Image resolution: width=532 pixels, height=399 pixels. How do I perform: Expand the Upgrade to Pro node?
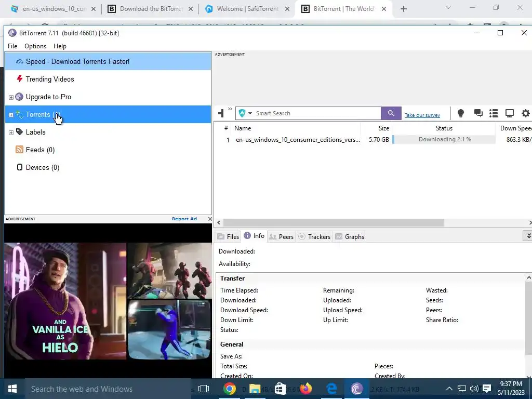11,97
